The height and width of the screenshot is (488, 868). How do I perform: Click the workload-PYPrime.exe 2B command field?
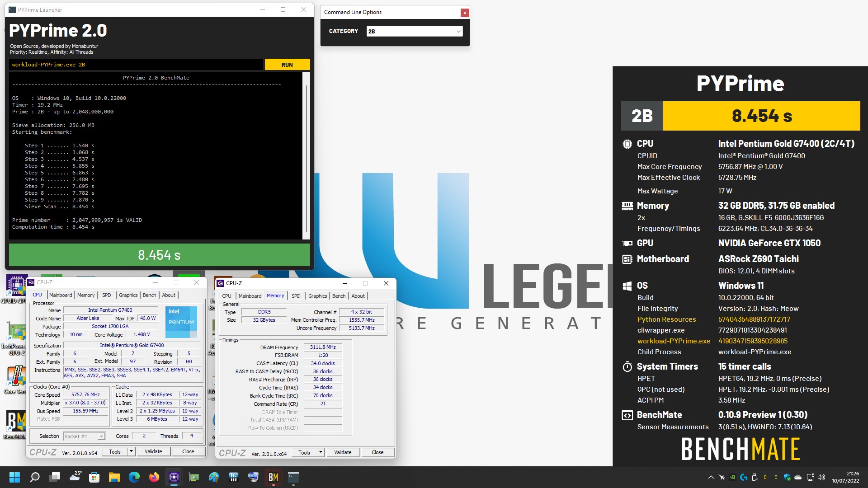(136, 65)
